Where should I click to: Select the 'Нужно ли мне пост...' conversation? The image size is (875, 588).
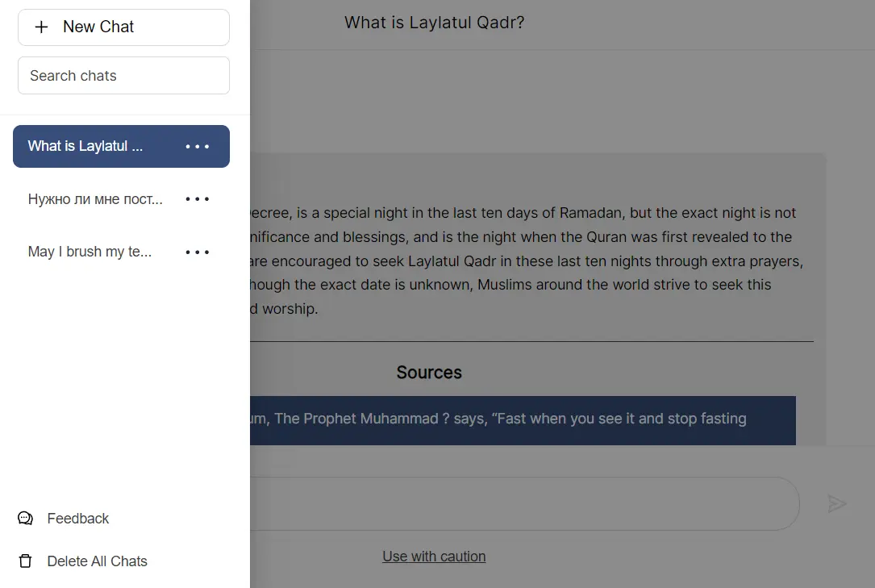point(94,198)
